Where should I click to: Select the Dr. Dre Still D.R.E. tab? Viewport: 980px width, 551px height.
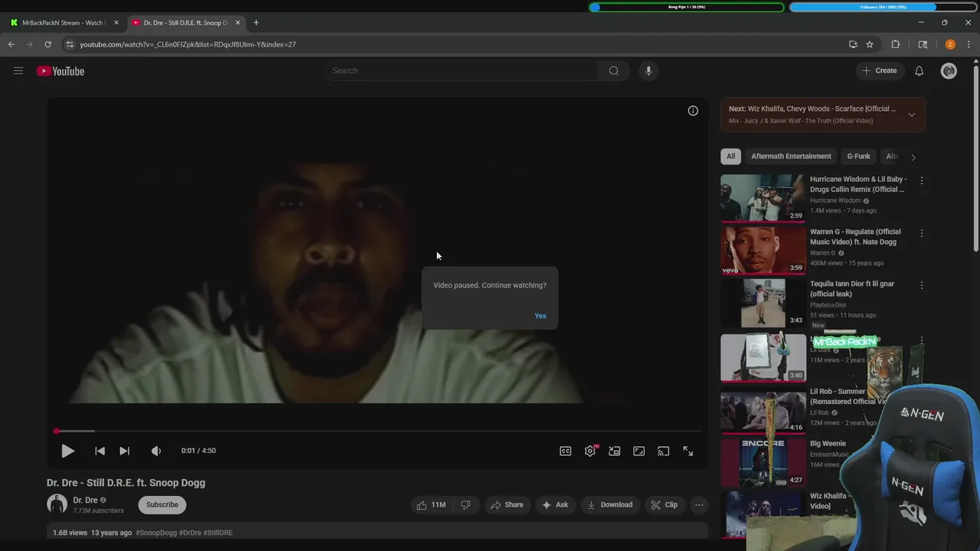185,23
